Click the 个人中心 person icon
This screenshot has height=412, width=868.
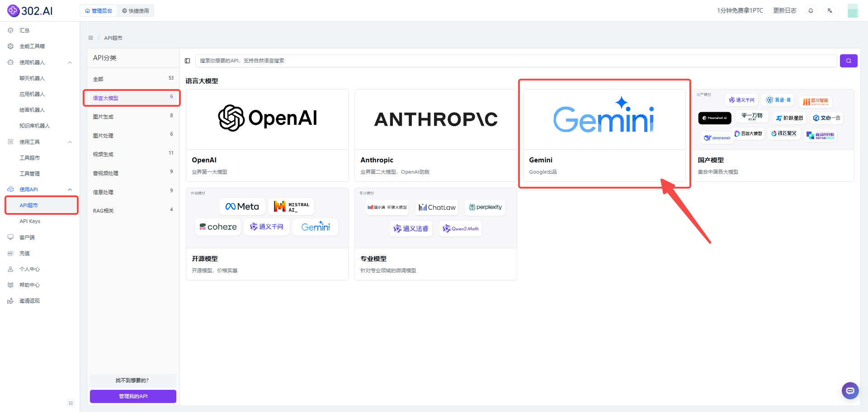10,269
